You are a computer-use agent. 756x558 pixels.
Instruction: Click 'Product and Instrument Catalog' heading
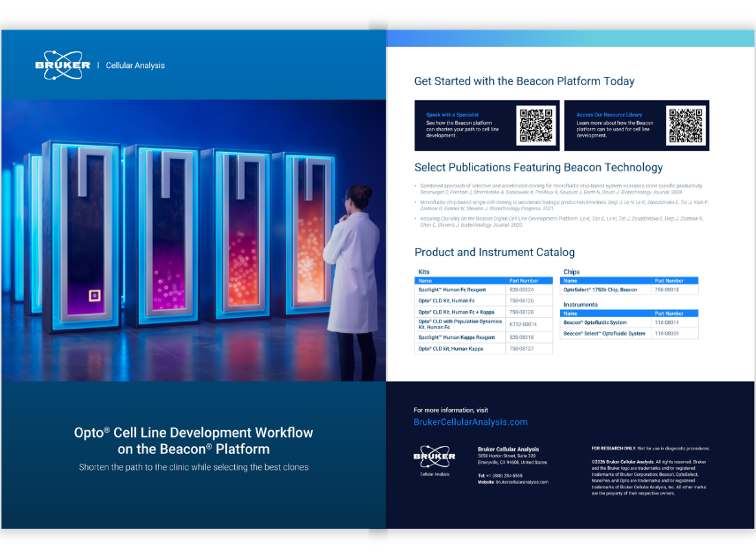point(495,252)
